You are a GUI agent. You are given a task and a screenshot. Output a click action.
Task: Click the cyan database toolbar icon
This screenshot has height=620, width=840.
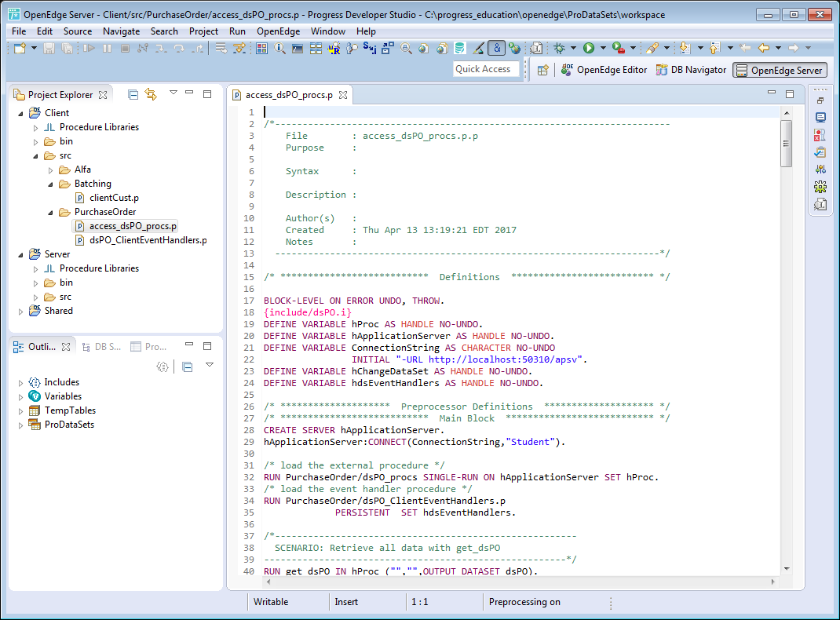(x=459, y=48)
